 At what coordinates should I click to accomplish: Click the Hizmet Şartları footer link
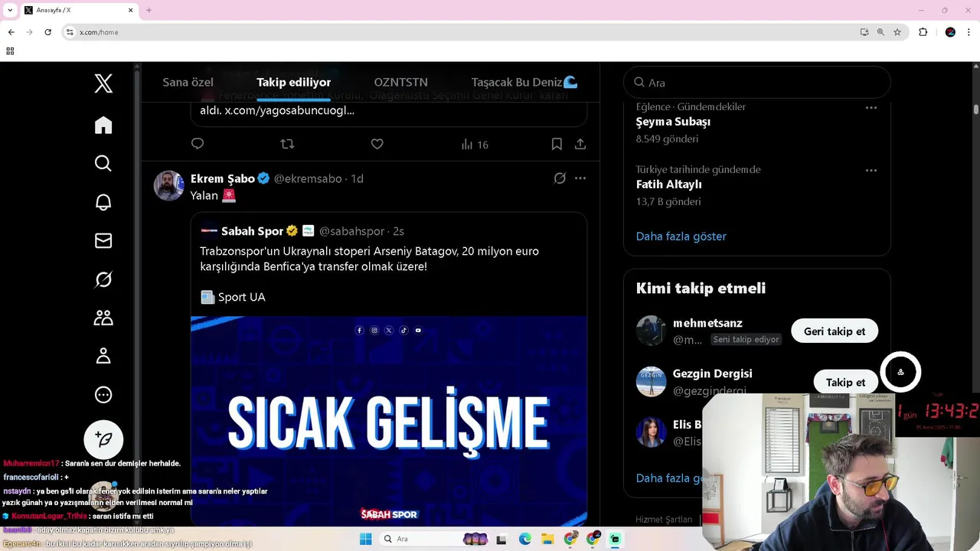(x=664, y=519)
